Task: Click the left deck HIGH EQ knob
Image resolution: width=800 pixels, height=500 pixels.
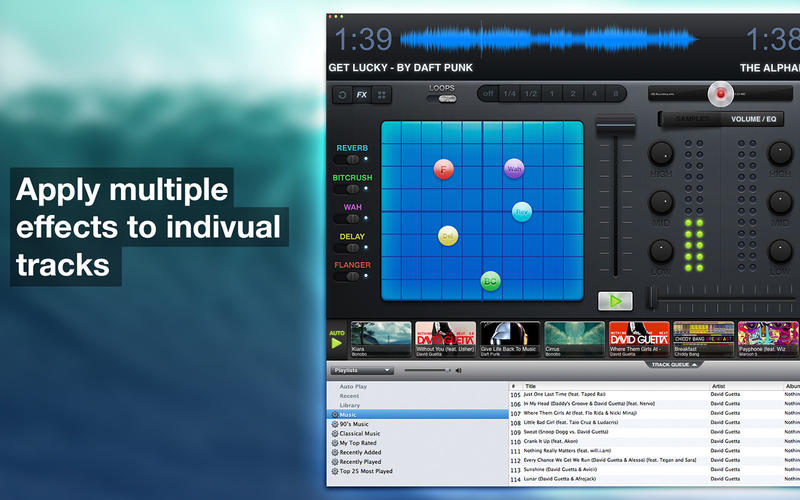Action: 661,153
